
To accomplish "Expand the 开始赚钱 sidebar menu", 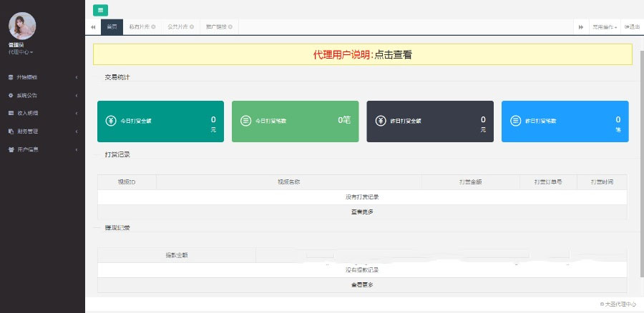I will (42, 77).
